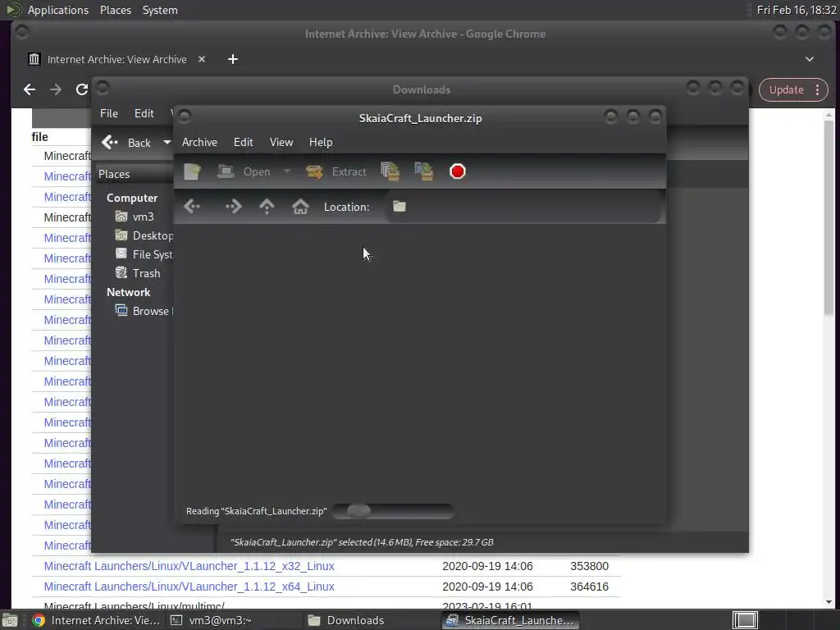Go back with archive navigation arrow
The width and height of the screenshot is (840, 630).
(192, 207)
